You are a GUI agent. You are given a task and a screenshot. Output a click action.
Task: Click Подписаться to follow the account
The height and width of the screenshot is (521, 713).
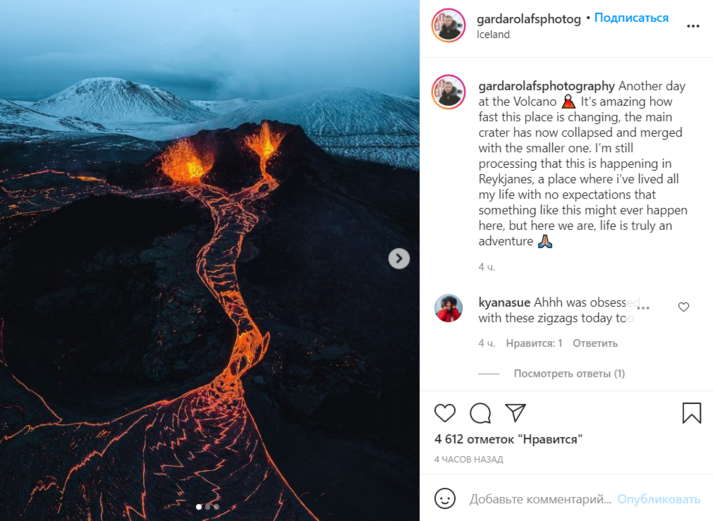[631, 18]
